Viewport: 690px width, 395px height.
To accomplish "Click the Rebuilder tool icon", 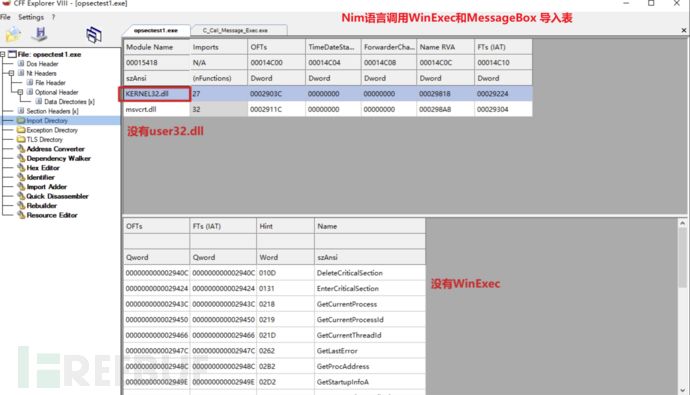I will (x=21, y=205).
